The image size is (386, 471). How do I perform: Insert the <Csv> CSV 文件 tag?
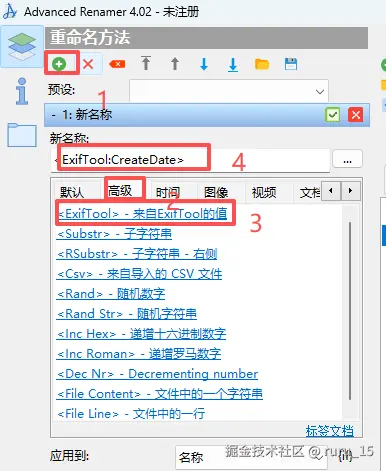139,274
